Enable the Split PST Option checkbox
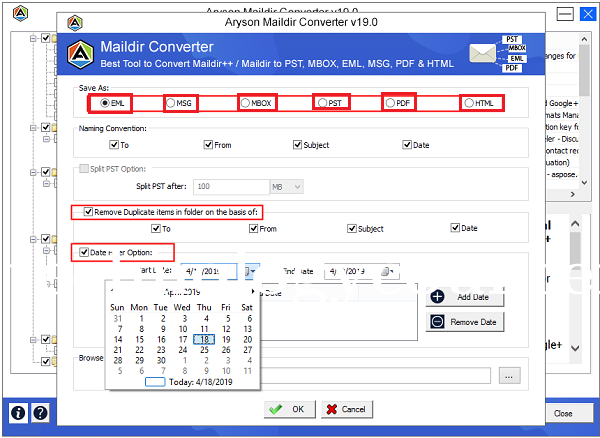 [84, 169]
